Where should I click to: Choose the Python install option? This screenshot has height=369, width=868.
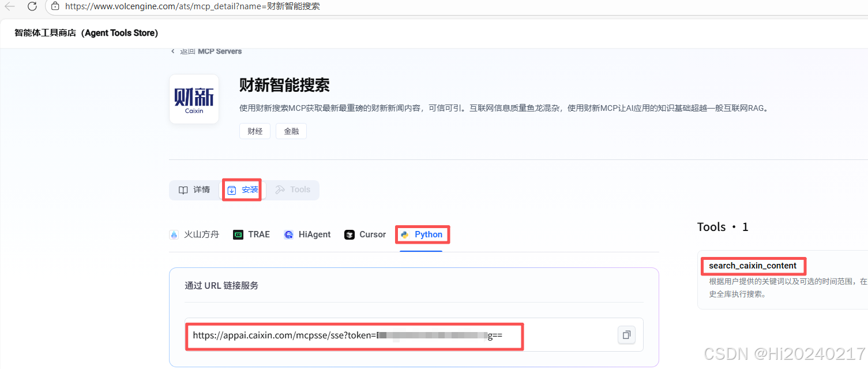point(422,234)
